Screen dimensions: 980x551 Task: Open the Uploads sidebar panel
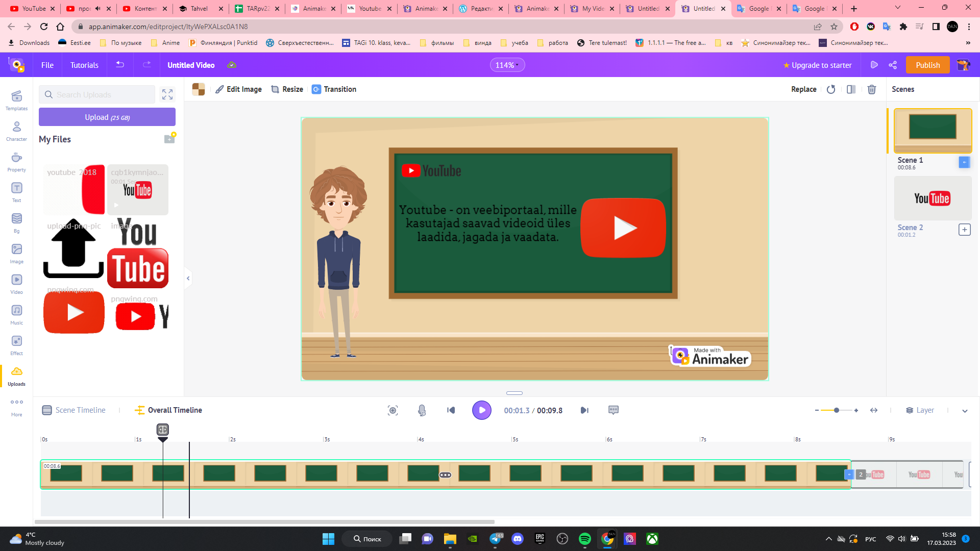point(16,376)
